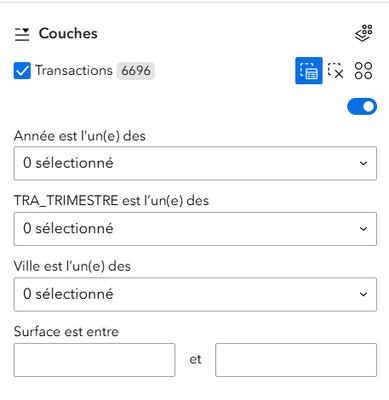This screenshot has width=389, height=400.
Task: Open the four-circles options icon
Action: point(363,71)
